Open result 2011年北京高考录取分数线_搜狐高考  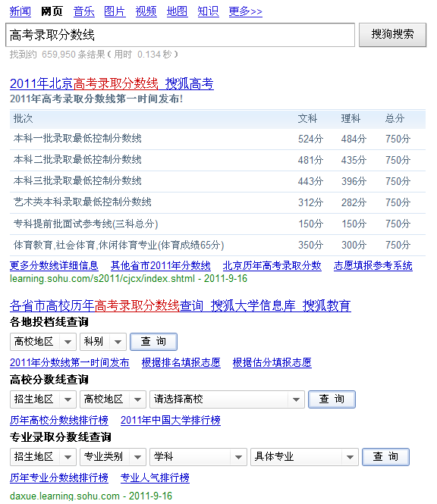click(x=112, y=83)
